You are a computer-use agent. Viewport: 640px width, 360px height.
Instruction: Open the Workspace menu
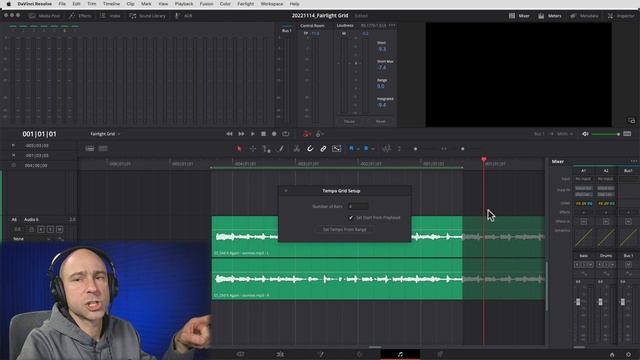271,4
